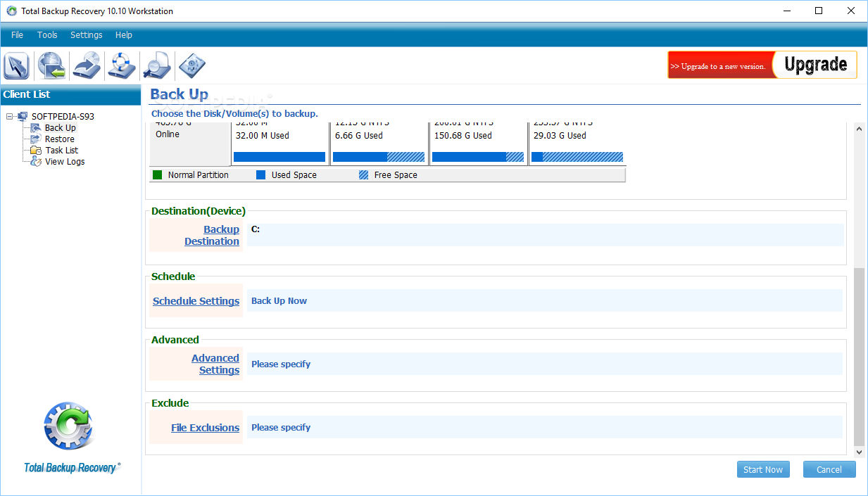Viewport: 868px width, 496px height.
Task: Select Restore in the client tree
Action: point(60,139)
